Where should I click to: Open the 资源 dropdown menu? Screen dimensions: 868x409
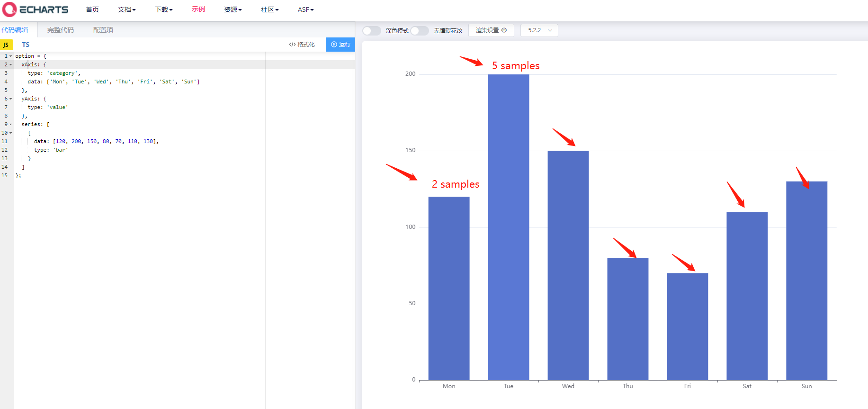point(233,9)
